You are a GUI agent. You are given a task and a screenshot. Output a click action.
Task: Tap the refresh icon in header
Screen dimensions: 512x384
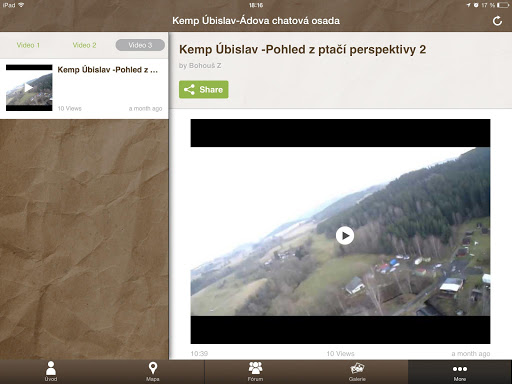(x=497, y=21)
